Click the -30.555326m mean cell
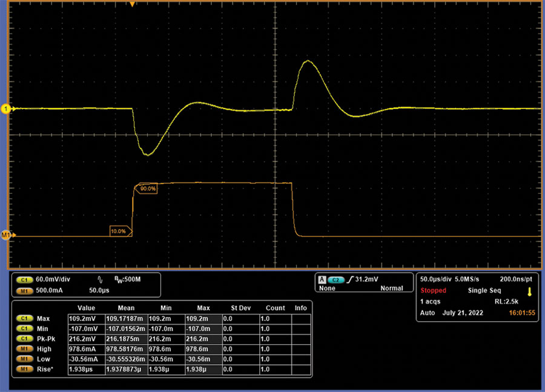Viewport: 545px width, 392px height. click(x=127, y=359)
